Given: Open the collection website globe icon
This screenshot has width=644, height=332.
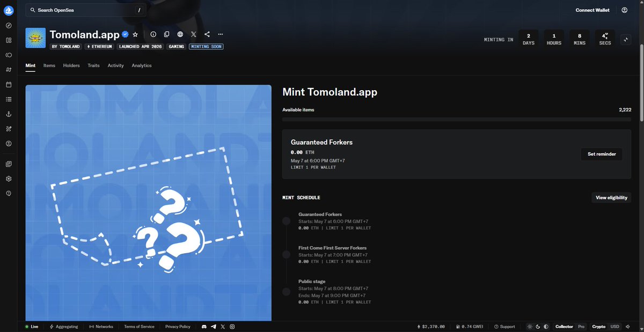Looking at the screenshot, I should pyautogui.click(x=180, y=34).
